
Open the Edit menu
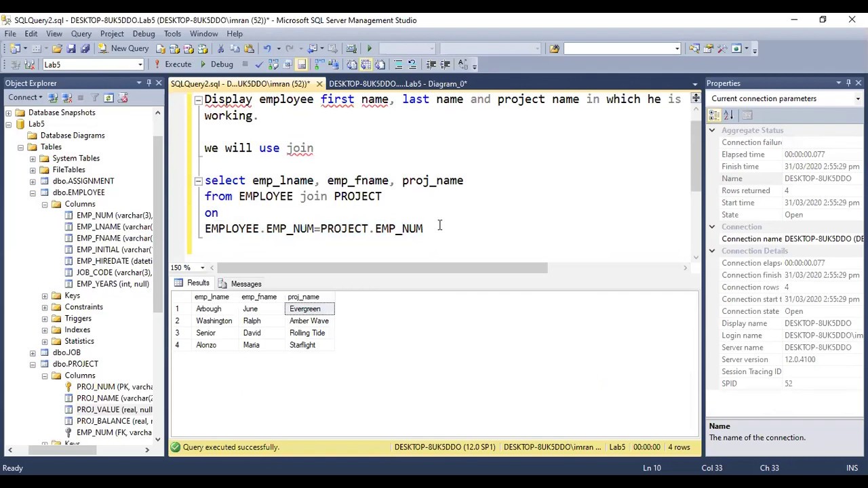(x=31, y=33)
